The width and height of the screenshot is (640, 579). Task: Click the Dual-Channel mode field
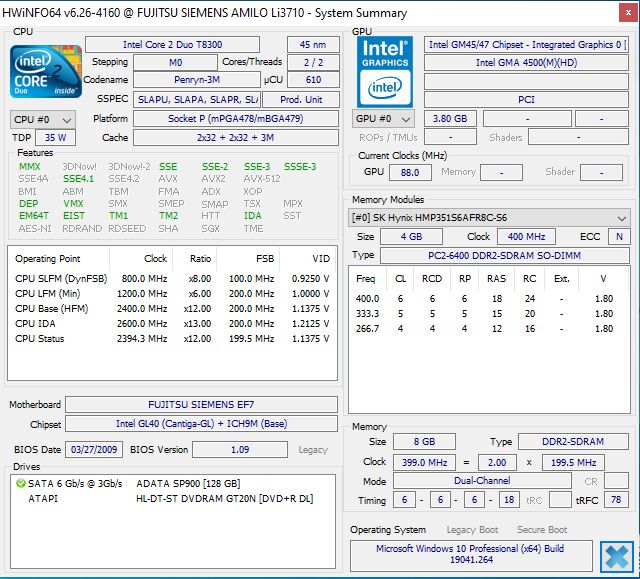coord(482,481)
